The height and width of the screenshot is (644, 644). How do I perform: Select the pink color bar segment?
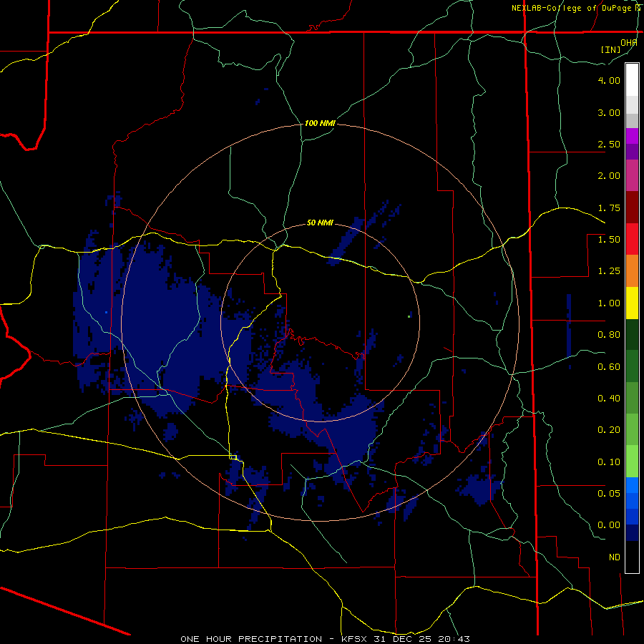tap(632, 175)
